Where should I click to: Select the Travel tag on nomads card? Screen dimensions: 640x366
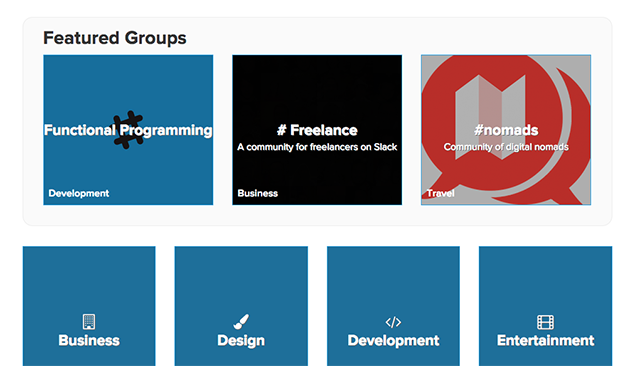[x=440, y=193]
